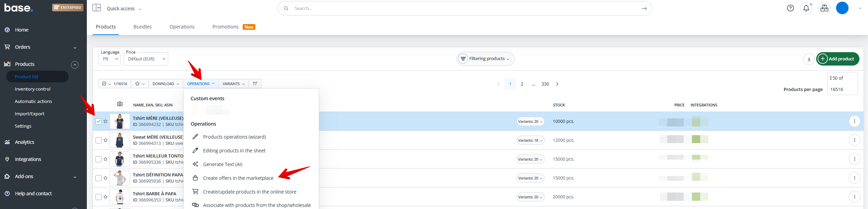Click the download arrow icon near Add product
Viewport: 868px width, 209px height.
[x=809, y=59]
